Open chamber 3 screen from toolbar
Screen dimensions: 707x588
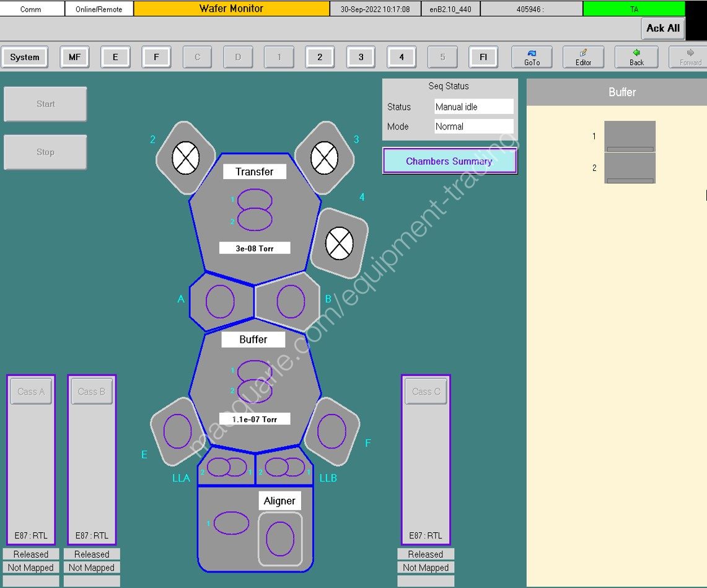tap(361, 57)
